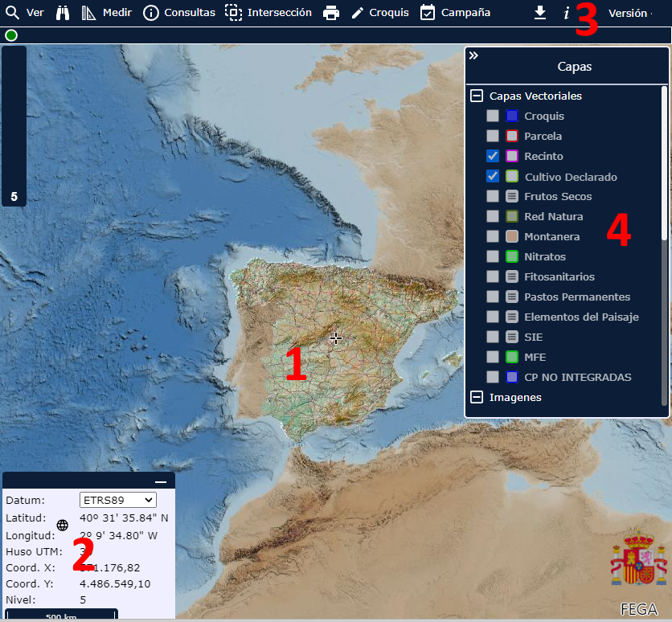Open the Campaña menu
The image size is (672, 622).
[455, 13]
